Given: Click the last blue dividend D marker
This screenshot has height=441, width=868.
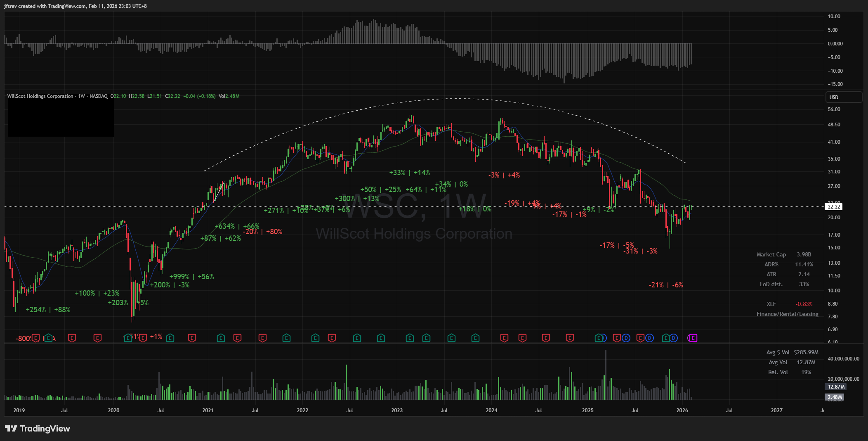Looking at the screenshot, I should point(673,338).
